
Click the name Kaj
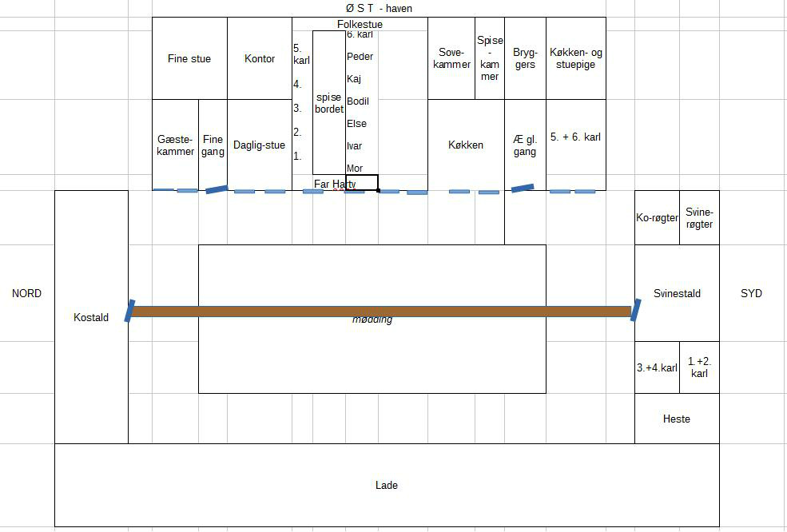click(x=354, y=79)
